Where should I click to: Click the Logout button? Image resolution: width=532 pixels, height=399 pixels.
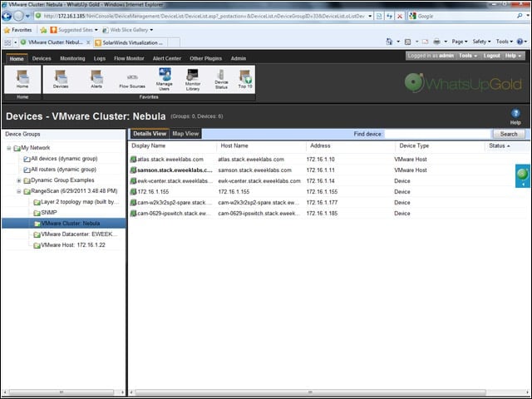(492, 56)
